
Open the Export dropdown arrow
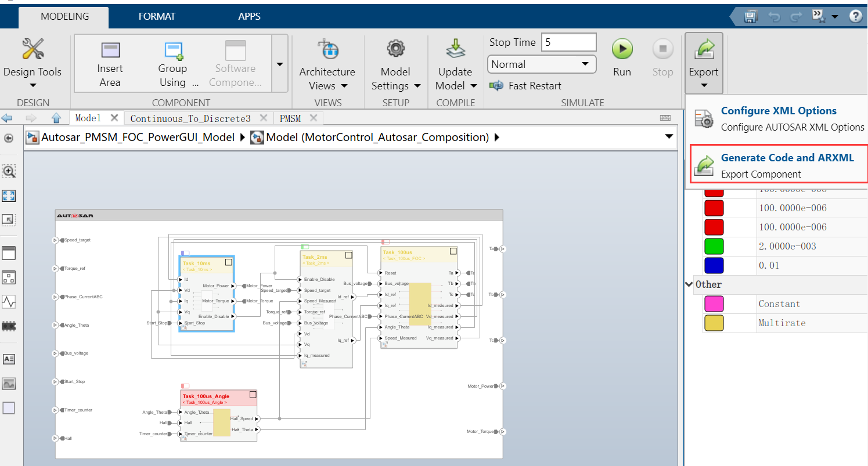[704, 84]
